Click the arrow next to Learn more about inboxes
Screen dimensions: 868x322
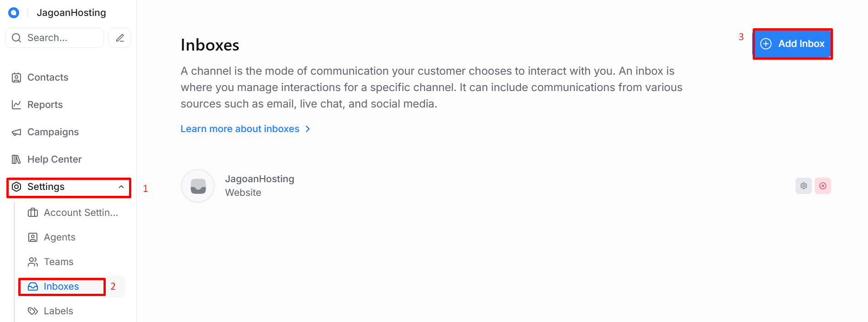[308, 129]
